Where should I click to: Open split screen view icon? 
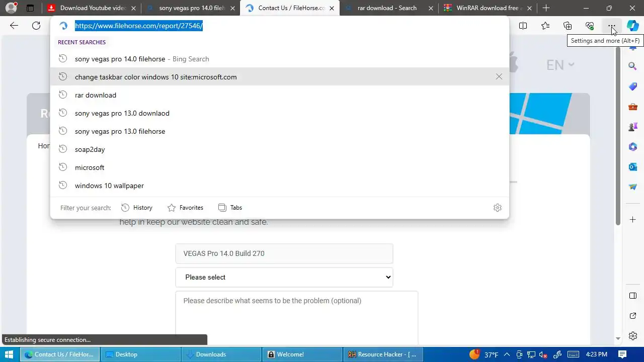click(523, 26)
